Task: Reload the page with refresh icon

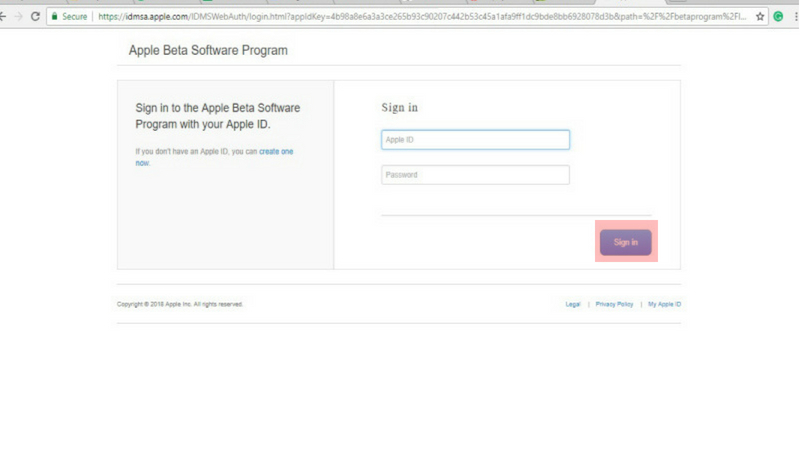Action: tap(35, 17)
